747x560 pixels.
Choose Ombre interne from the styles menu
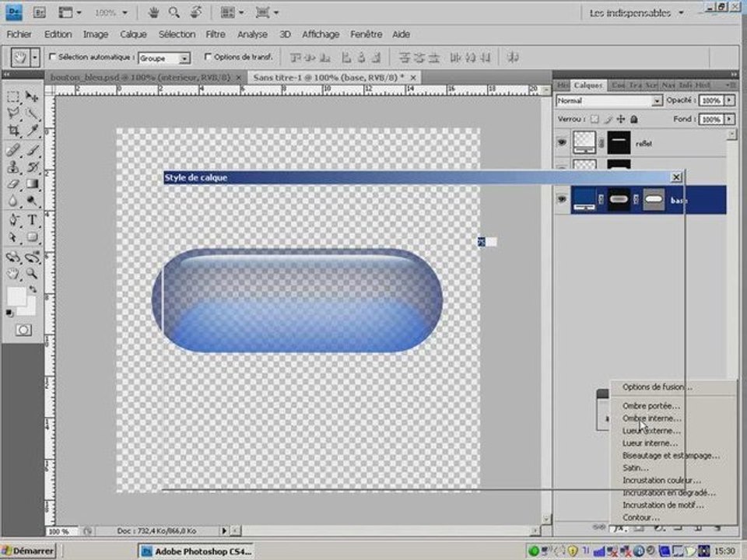(651, 418)
